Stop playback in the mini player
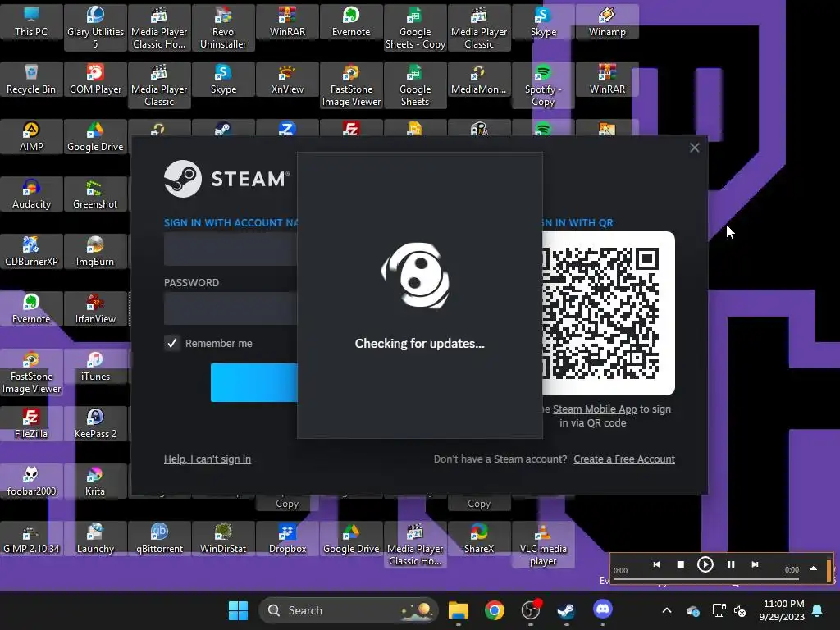This screenshot has width=840, height=630. click(x=680, y=564)
